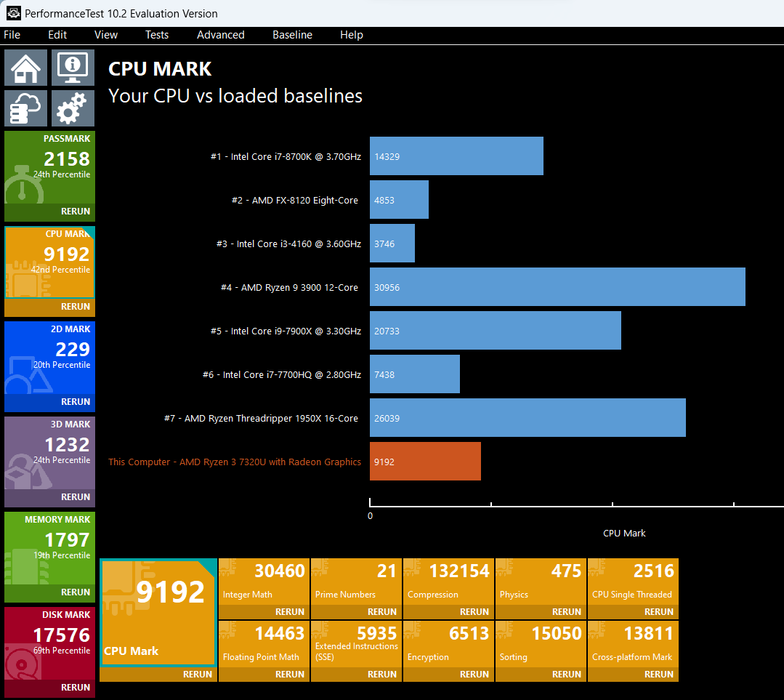Screen dimensions: 784x700
Task: Click the Compression score tile
Action: pyautogui.click(x=448, y=581)
